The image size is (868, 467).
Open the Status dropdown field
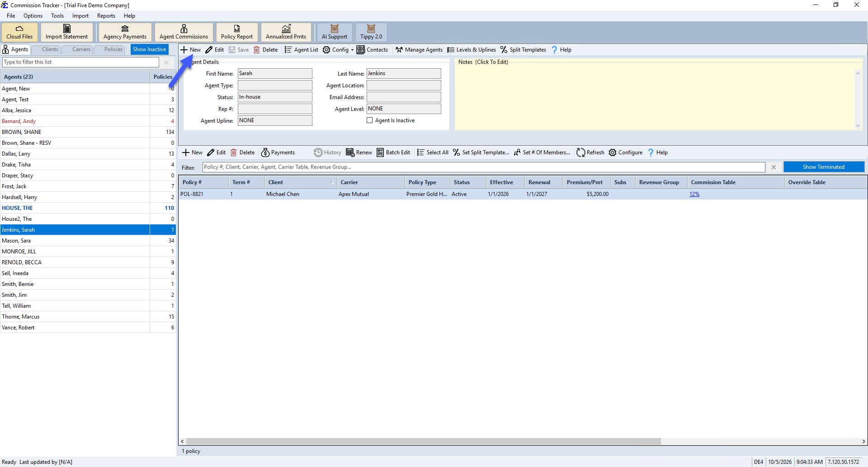275,97
